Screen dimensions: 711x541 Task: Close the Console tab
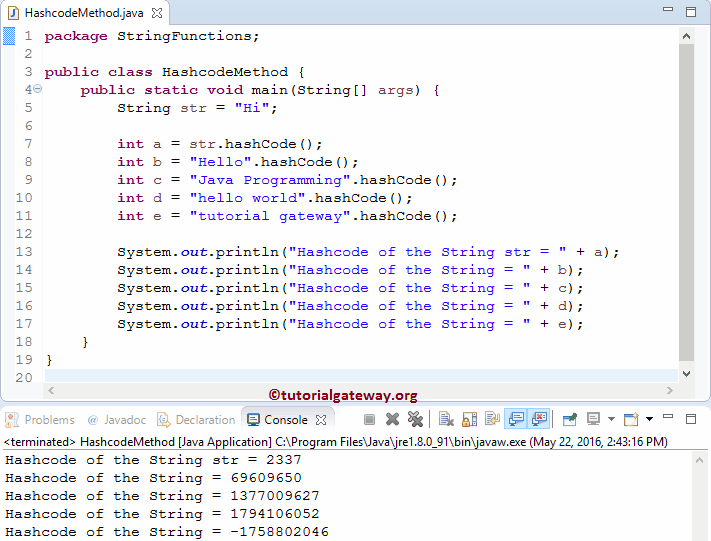[x=321, y=420]
